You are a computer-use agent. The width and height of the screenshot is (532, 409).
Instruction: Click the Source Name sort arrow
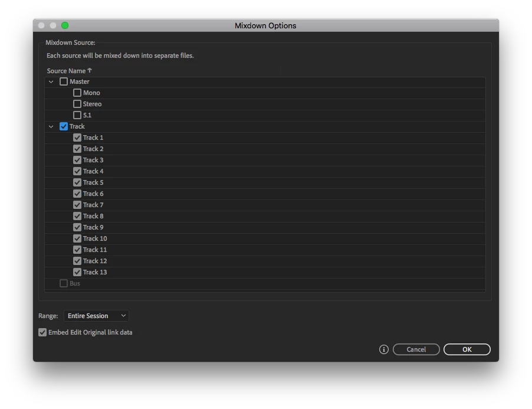coord(90,70)
